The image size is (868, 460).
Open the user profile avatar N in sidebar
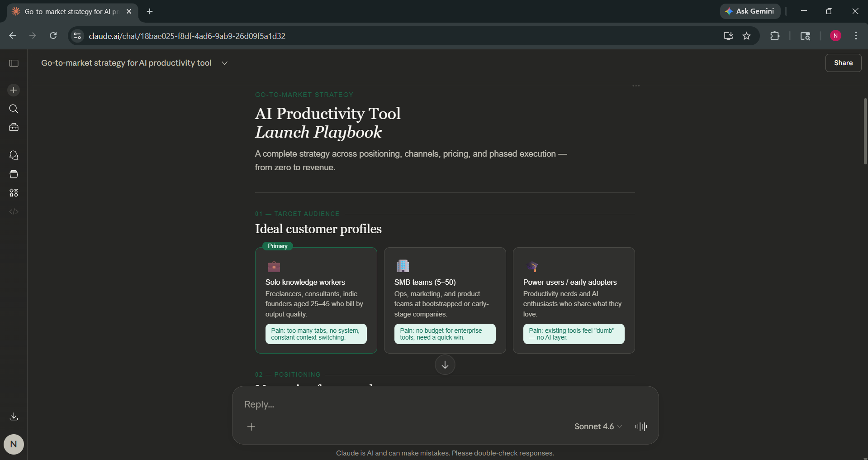[x=14, y=444]
